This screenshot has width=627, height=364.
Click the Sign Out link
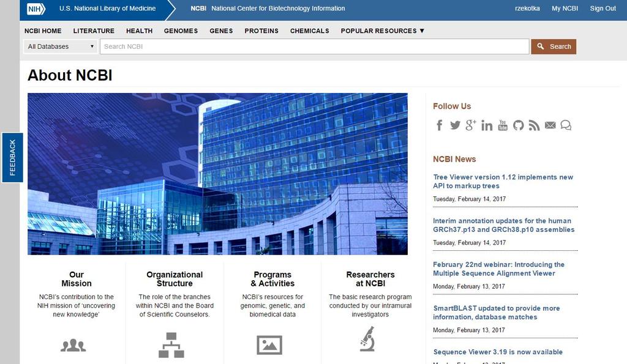pos(603,9)
